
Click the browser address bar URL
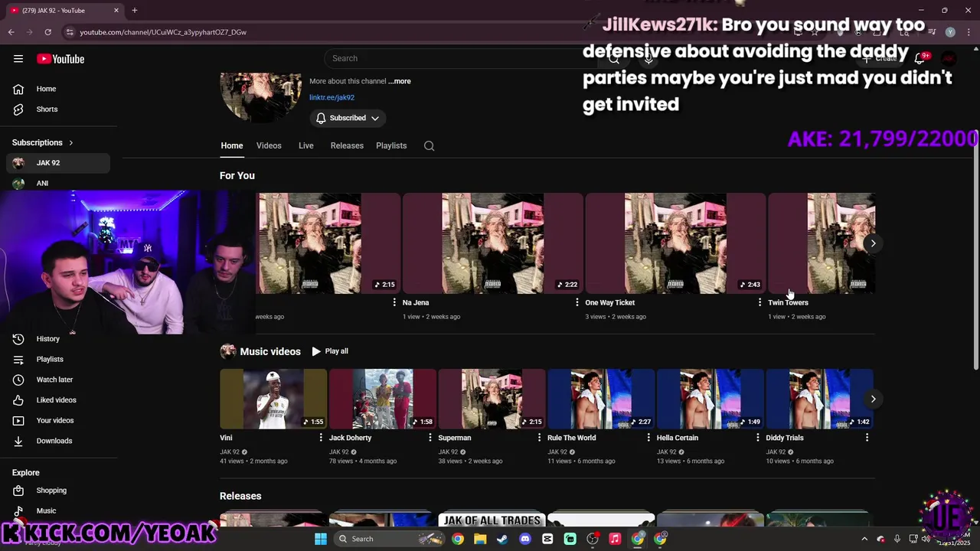click(x=163, y=32)
